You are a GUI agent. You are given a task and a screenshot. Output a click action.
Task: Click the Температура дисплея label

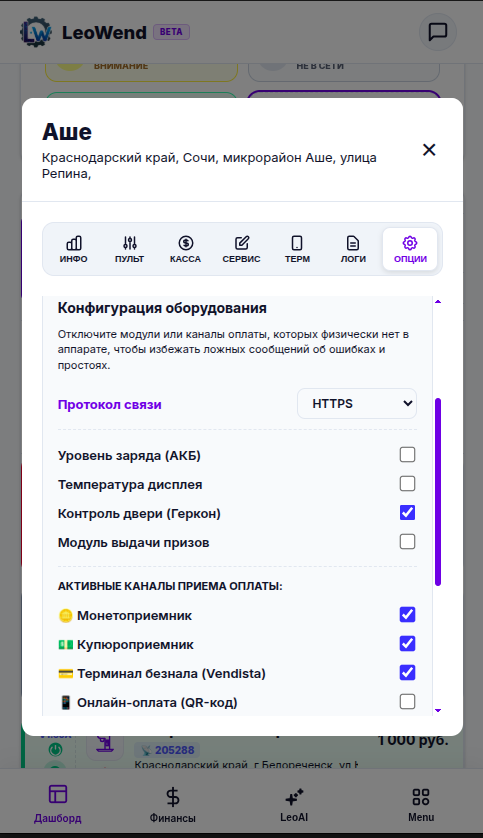coord(130,485)
